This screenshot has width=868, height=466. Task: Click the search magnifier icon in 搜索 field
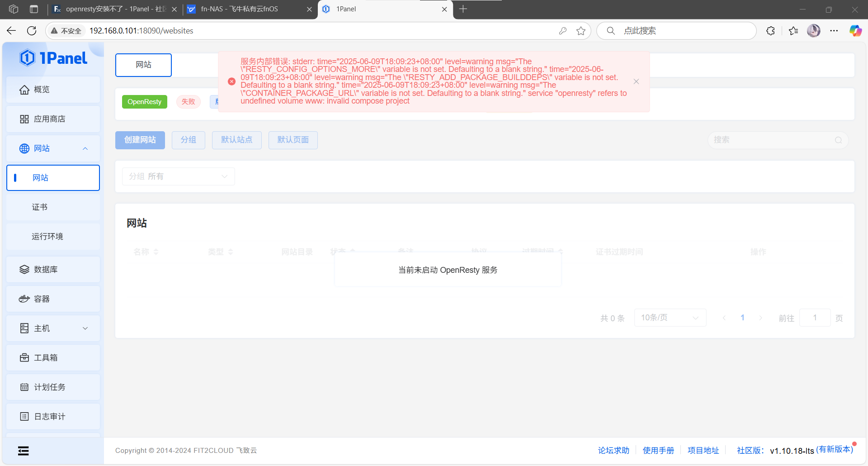pyautogui.click(x=839, y=140)
